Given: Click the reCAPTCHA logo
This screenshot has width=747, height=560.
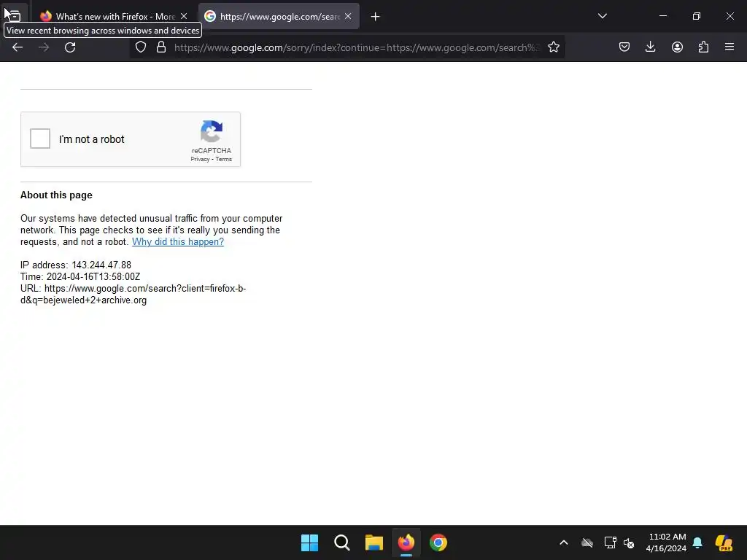Looking at the screenshot, I should (212, 131).
